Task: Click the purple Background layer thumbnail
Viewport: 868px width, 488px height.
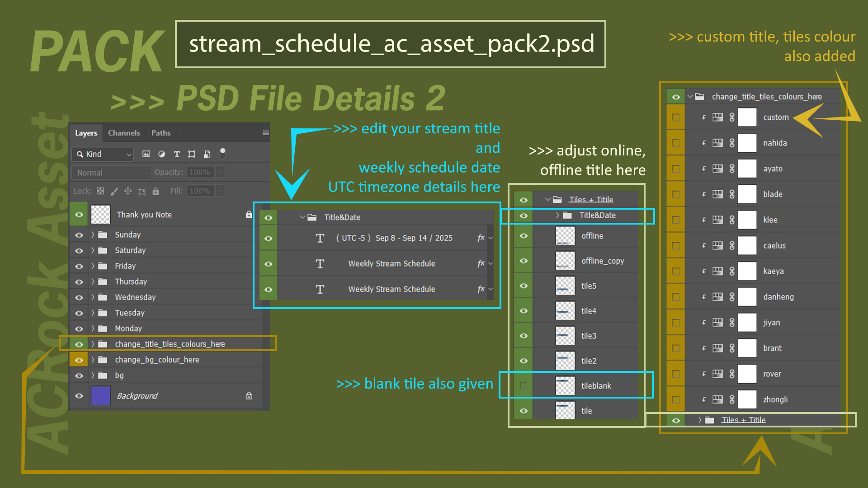Action: point(100,396)
